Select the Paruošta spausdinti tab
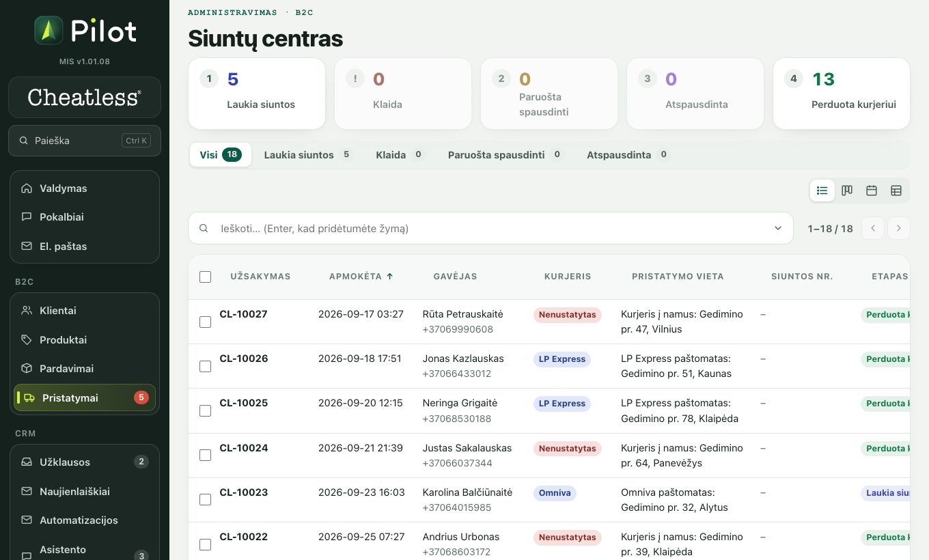 (505, 155)
